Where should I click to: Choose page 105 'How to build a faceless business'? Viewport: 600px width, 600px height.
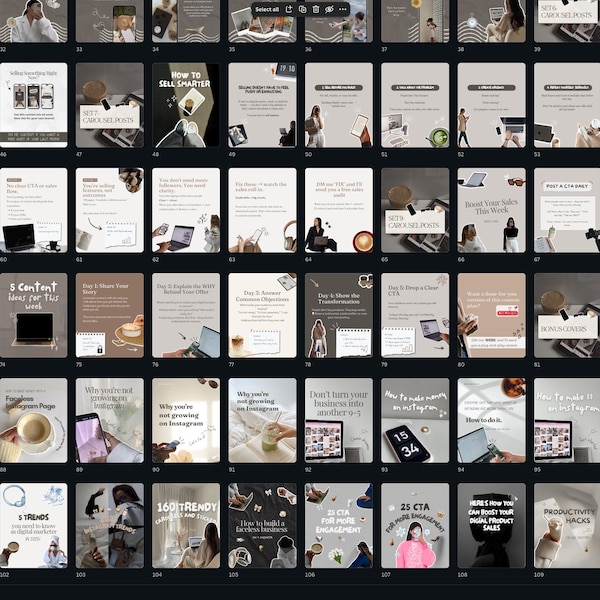point(262,525)
